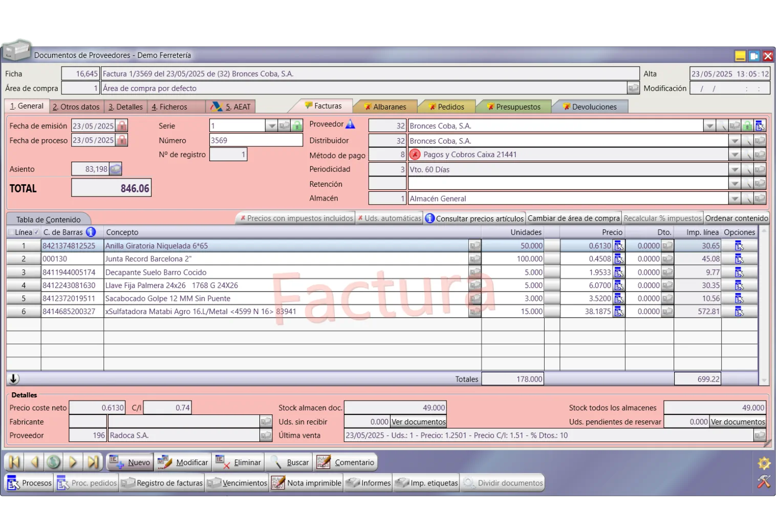
Task: Expand the Almacén dropdown arrow
Action: point(735,198)
